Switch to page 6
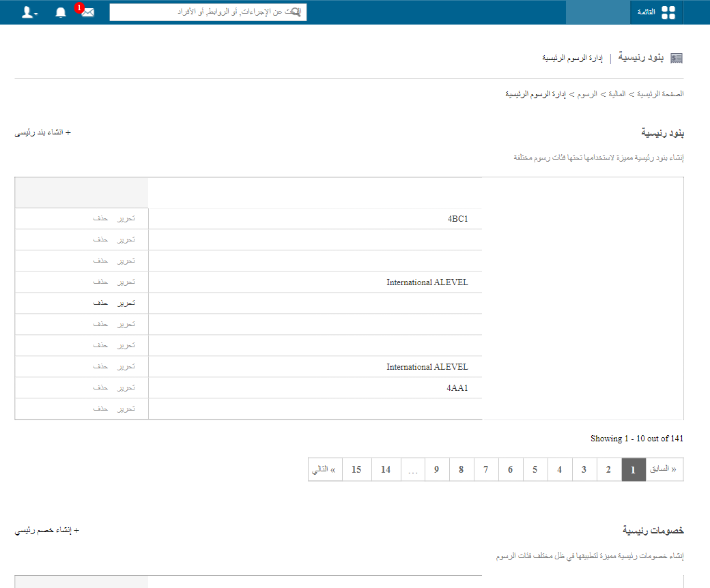 tap(511, 469)
